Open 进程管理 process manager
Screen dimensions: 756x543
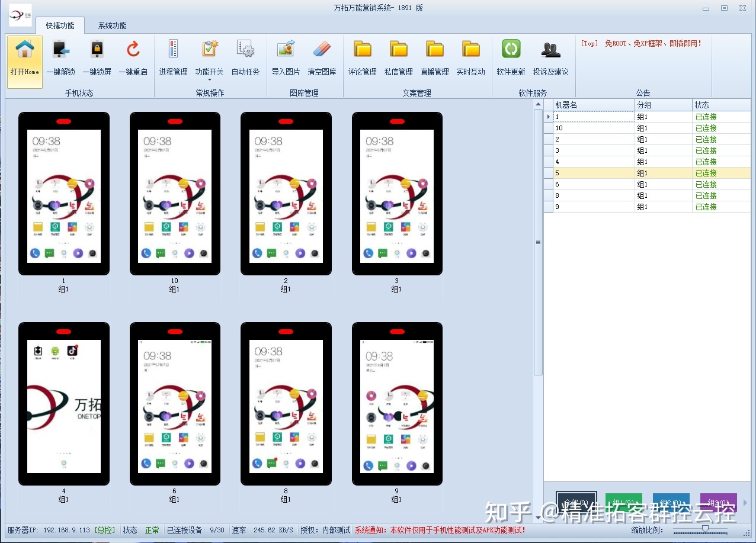coord(173,50)
